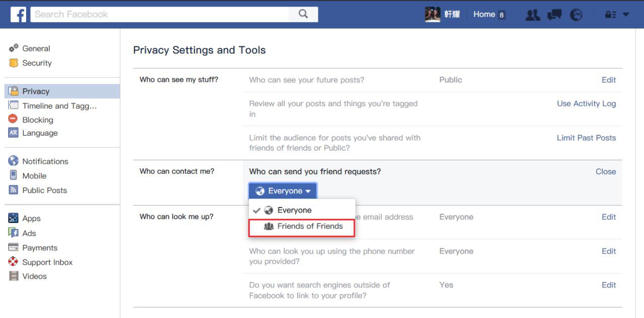The width and height of the screenshot is (644, 318).
Task: Click the Payments card icon
Action: [x=14, y=247]
